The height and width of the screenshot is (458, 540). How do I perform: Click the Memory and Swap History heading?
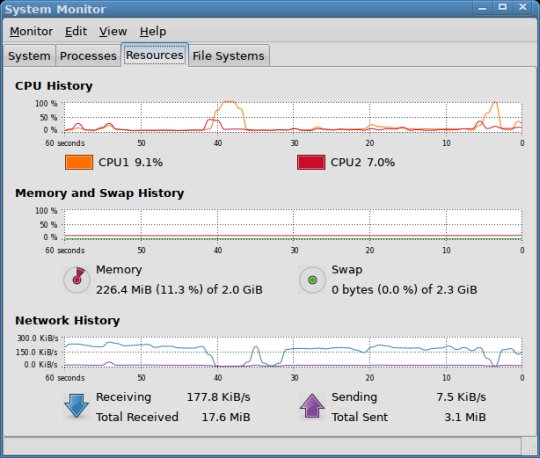[x=100, y=193]
